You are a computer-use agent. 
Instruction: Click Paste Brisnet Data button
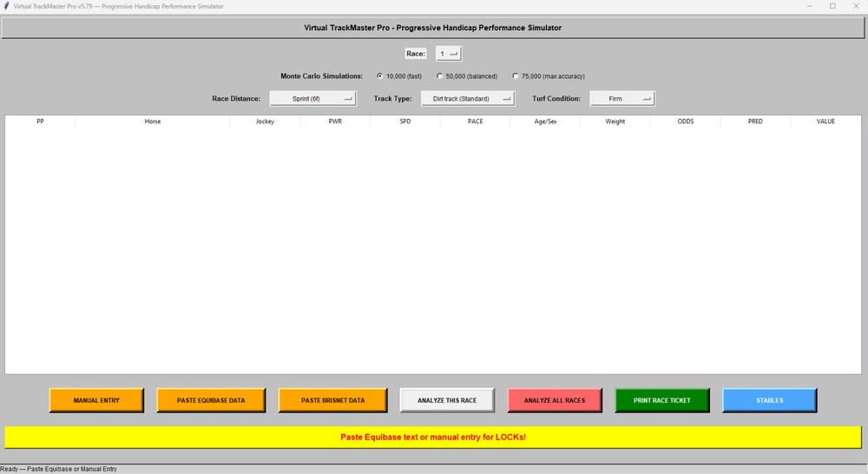[332, 400]
